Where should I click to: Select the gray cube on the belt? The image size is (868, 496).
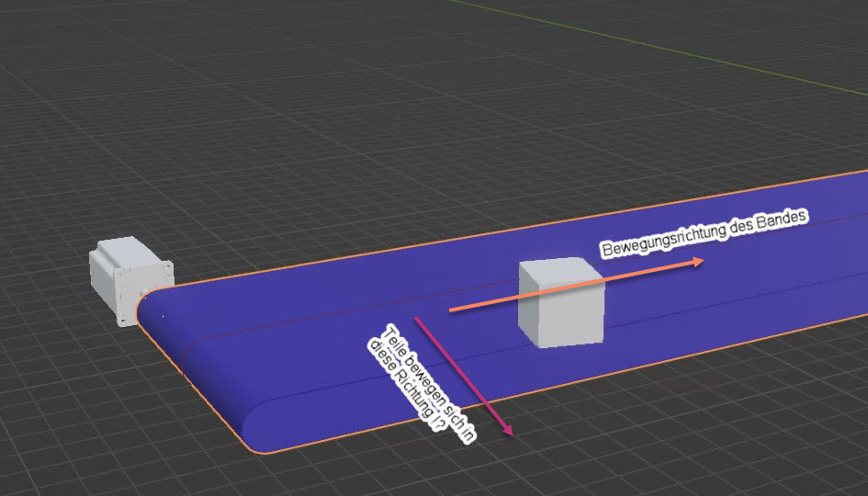click(560, 303)
